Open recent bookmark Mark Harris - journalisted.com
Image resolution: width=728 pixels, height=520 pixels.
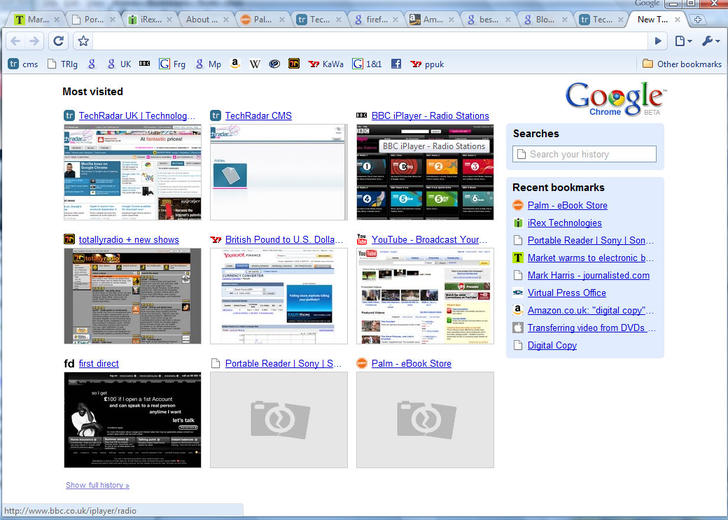[588, 275]
